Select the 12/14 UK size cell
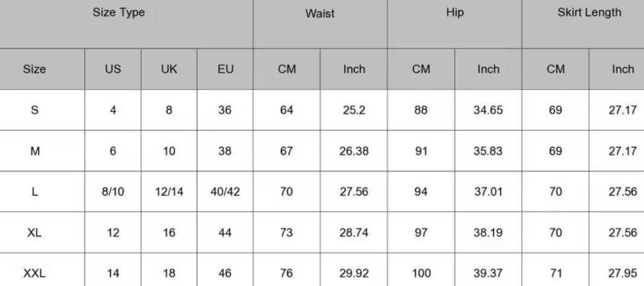Viewport: 644px width, 286px height. (x=169, y=192)
